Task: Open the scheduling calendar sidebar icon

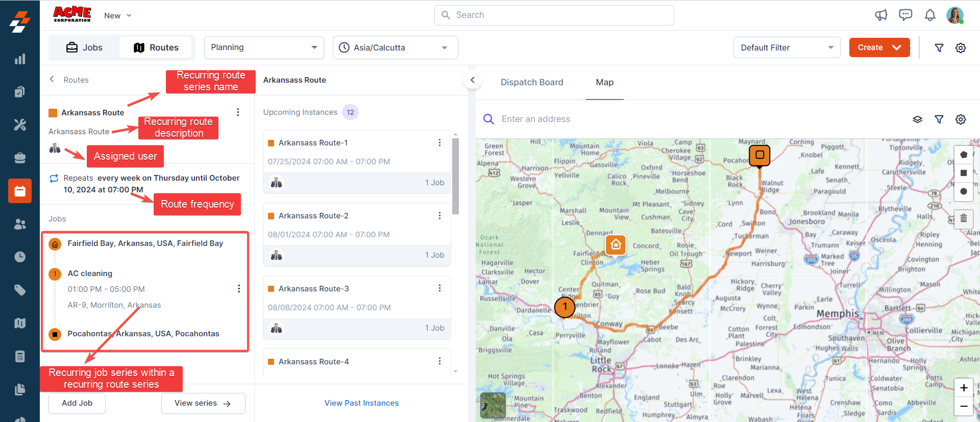Action: click(20, 191)
